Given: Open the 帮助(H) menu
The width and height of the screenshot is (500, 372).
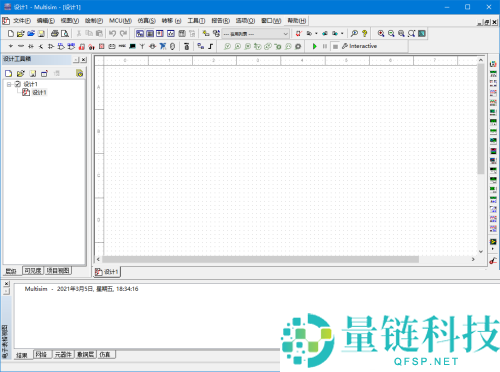Looking at the screenshot, I should 297,21.
